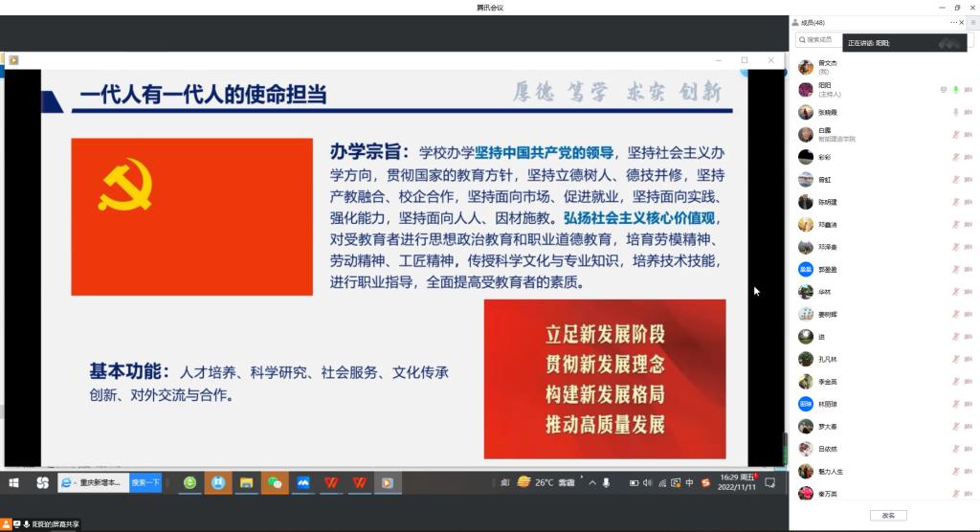
Task: Click 林丽琼's blue avatar
Action: click(806, 404)
